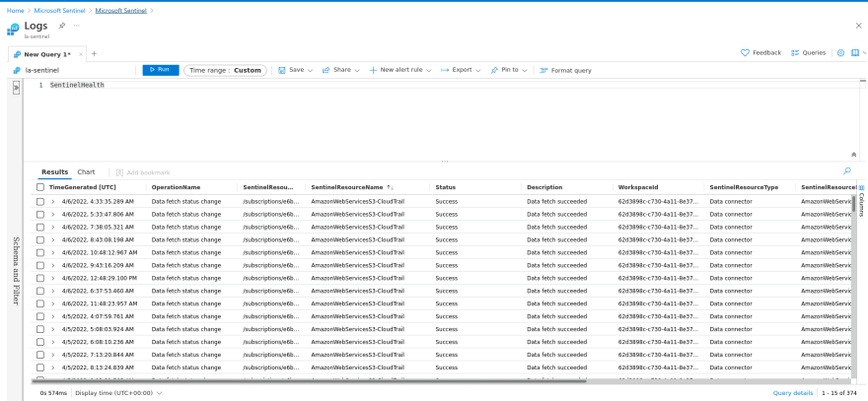Expand the row for 4/5/2022, 6:08:10.236 AM
This screenshot has width=868, height=401.
point(53,342)
